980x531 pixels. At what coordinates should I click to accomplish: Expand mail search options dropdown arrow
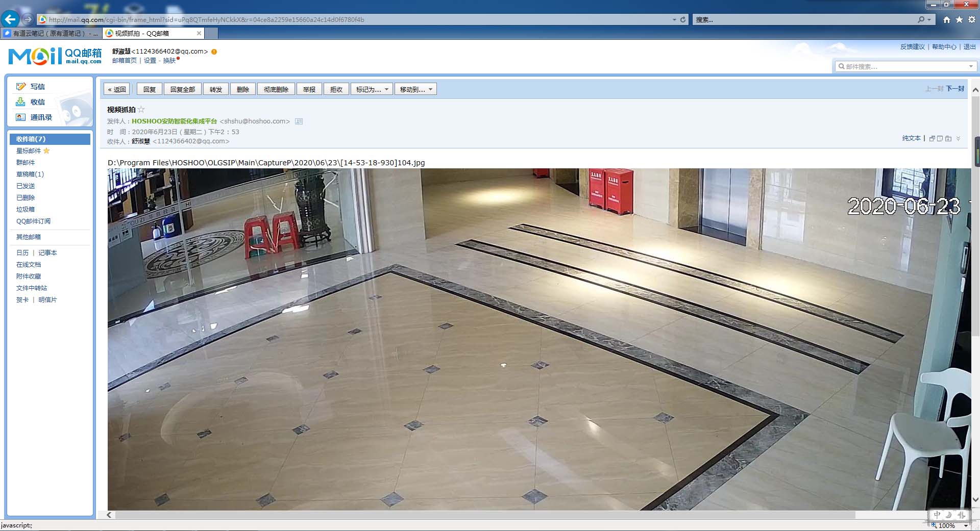point(971,67)
